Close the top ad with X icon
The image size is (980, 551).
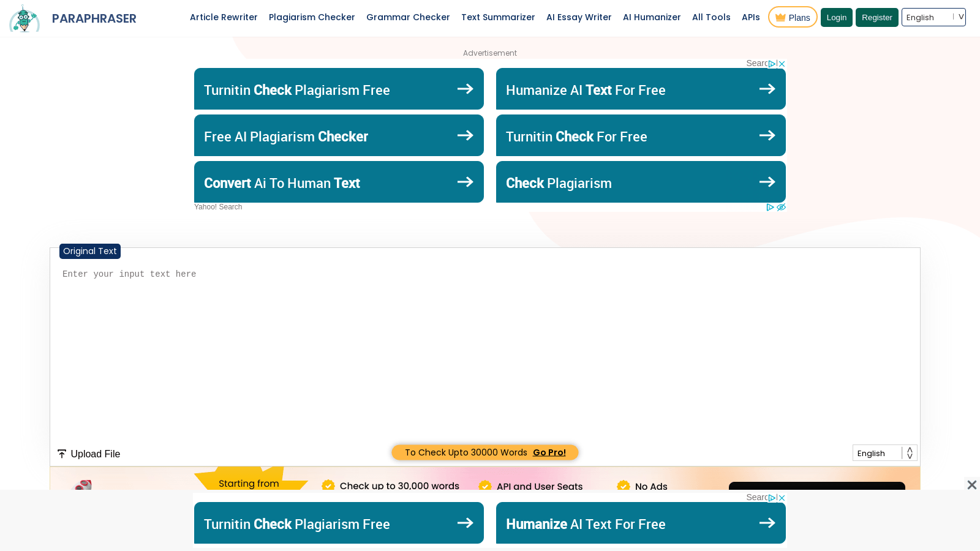[782, 64]
